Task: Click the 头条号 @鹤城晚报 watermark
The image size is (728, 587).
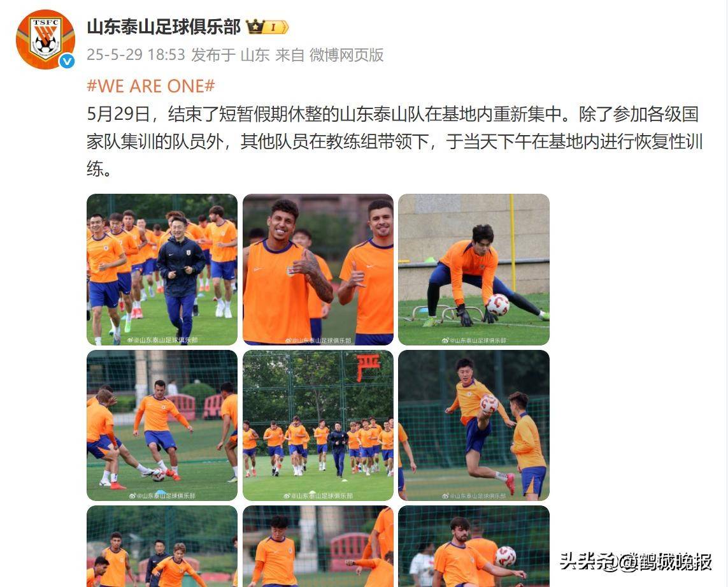Action: point(636,562)
